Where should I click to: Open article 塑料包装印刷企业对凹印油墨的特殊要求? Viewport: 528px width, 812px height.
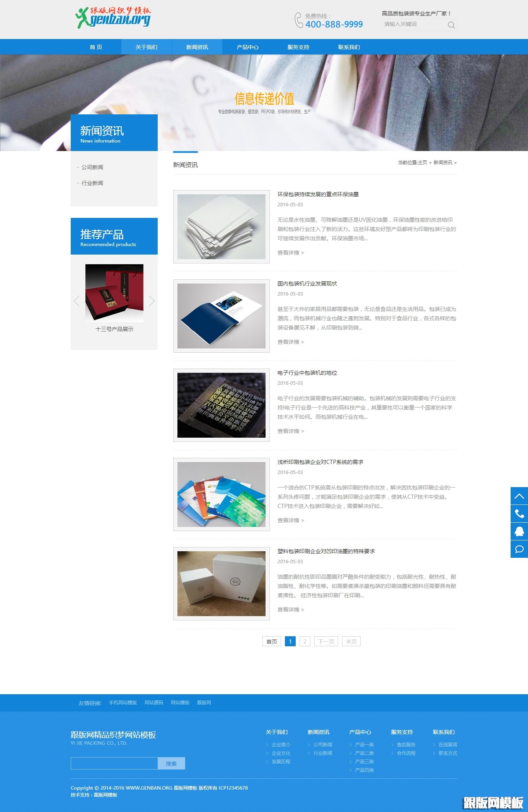point(326,551)
